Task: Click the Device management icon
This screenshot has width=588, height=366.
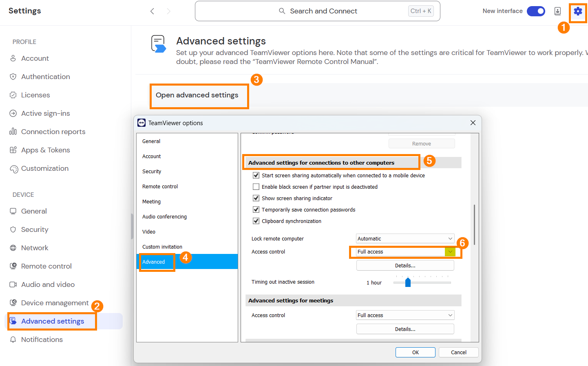Action: point(13,302)
